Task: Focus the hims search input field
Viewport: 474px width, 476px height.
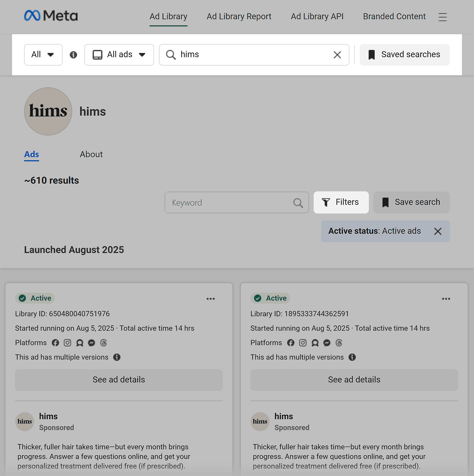Action: (x=254, y=55)
